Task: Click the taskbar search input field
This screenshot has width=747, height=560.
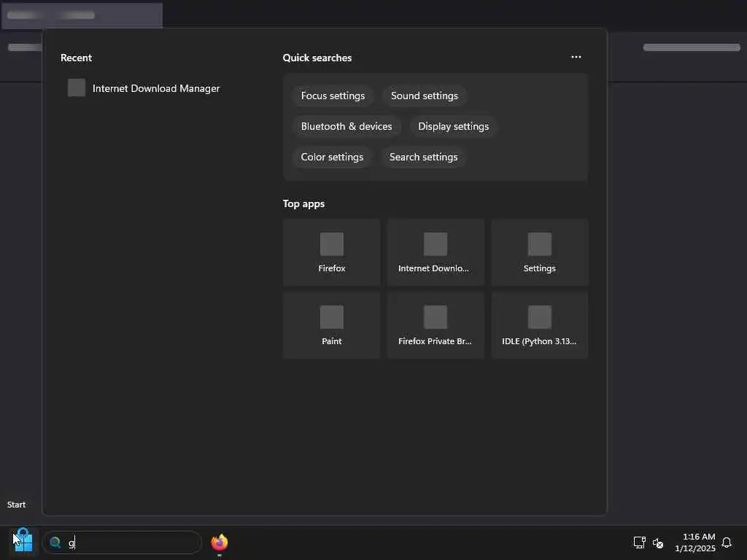Action: pos(122,542)
